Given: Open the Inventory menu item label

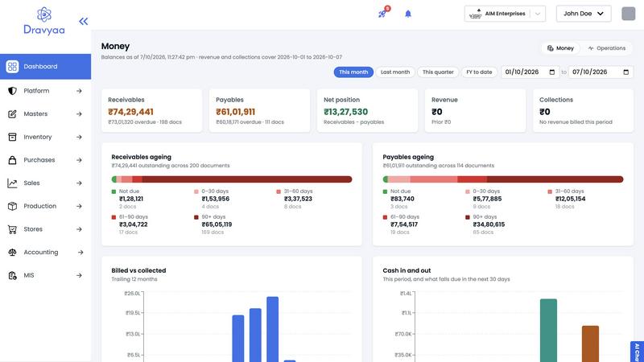Looking at the screenshot, I should [37, 137].
